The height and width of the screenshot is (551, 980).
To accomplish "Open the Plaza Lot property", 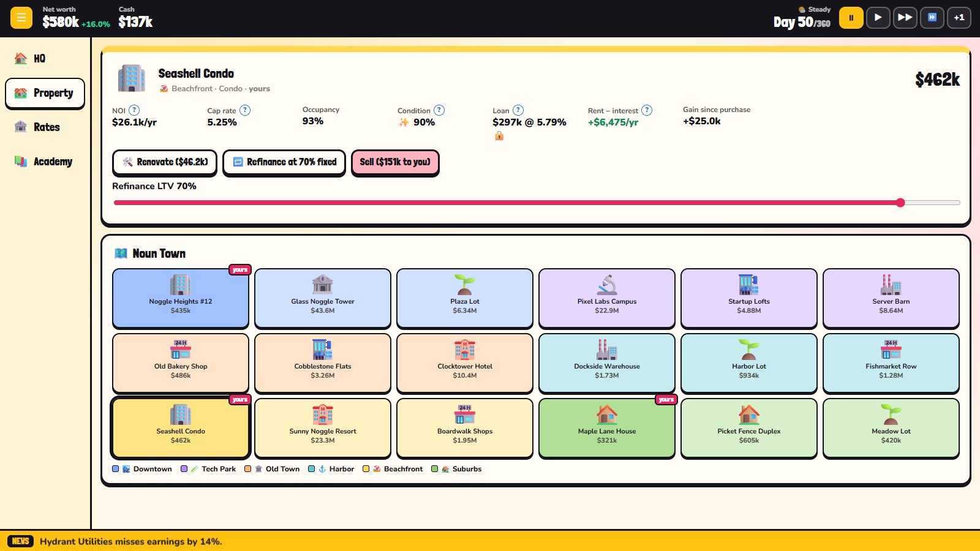I will tap(465, 298).
